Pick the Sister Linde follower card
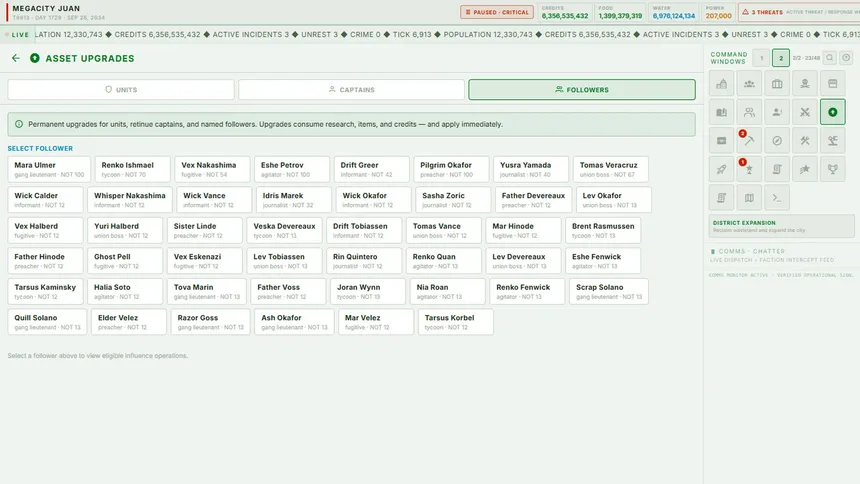 [205, 230]
